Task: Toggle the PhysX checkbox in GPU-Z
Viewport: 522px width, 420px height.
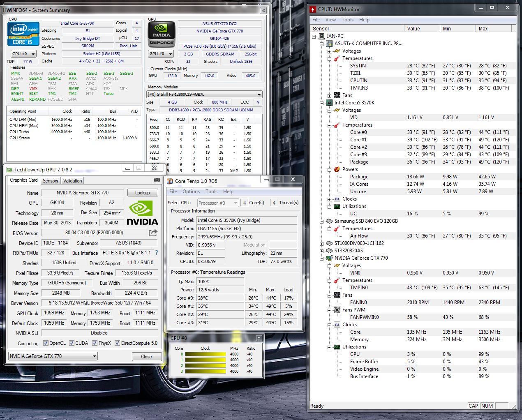Action: coord(95,343)
